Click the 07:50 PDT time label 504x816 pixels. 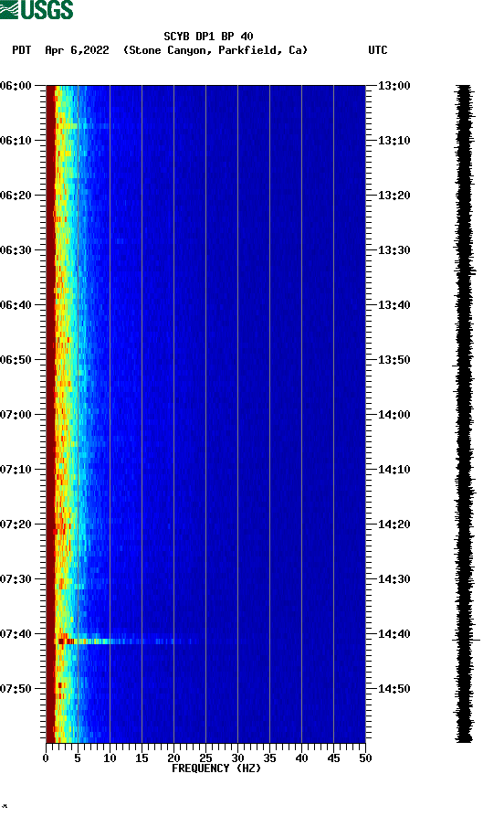click(16, 688)
